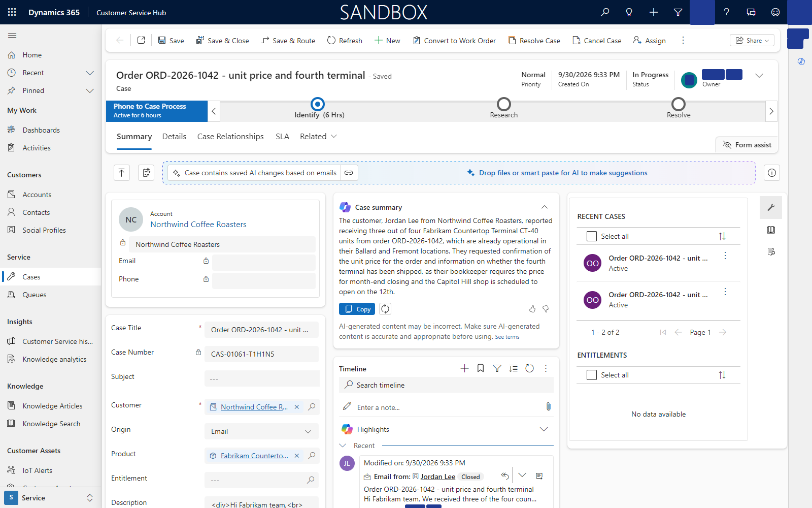Click the Resolve Case button
The image size is (812, 508).
[534, 41]
